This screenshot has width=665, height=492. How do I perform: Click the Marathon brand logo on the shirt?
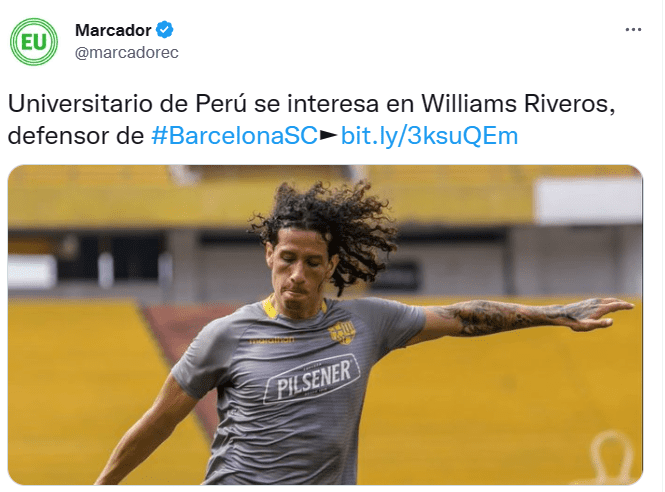271,340
